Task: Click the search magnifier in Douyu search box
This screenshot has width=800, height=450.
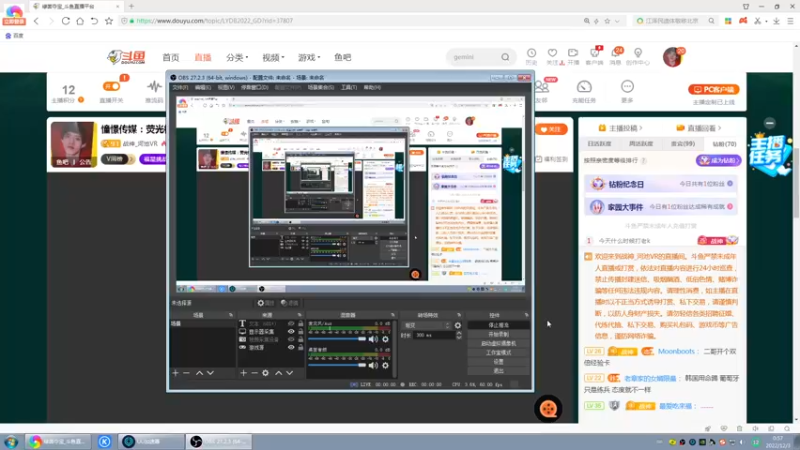Action: click(x=505, y=57)
